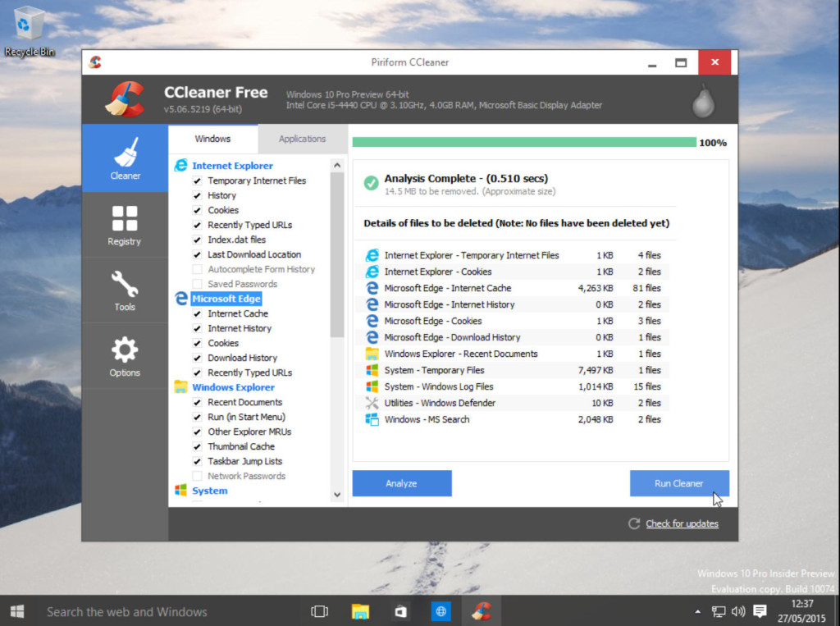Viewport: 840px width, 626px height.
Task: Uncheck Temporary Internet Files
Action: click(197, 180)
